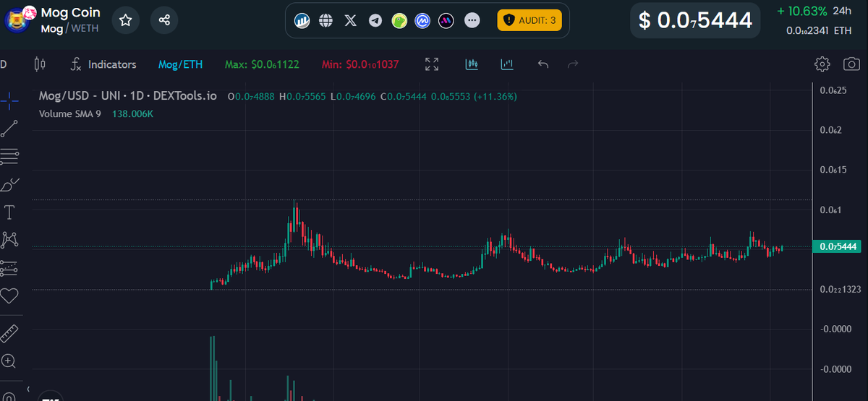Open the heart favorites icon in sidebar

coord(9,295)
